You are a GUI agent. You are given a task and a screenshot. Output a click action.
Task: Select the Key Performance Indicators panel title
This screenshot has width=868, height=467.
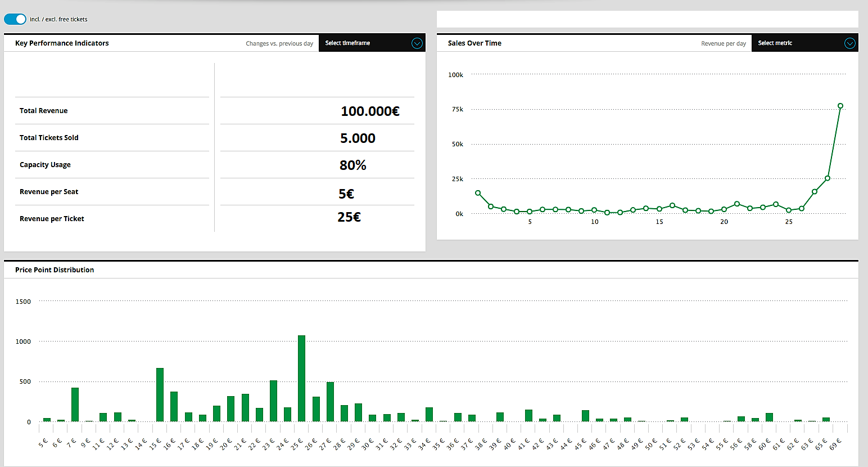(62, 43)
